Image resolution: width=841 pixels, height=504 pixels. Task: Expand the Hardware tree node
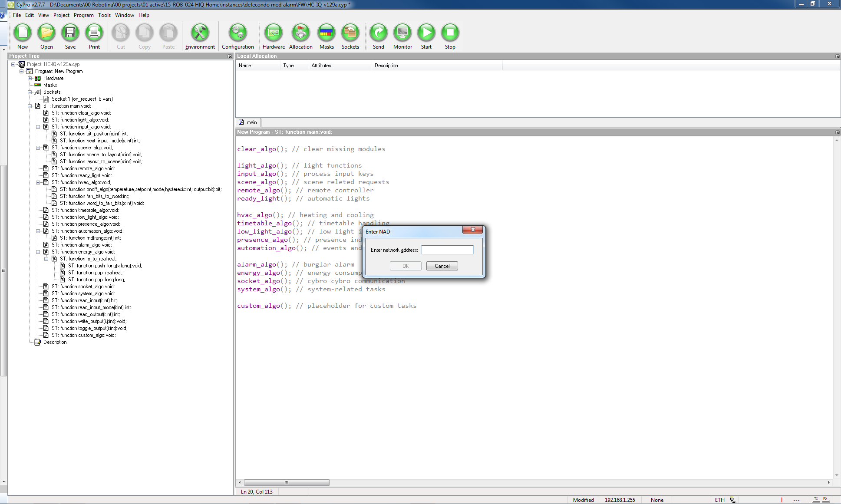coord(30,78)
